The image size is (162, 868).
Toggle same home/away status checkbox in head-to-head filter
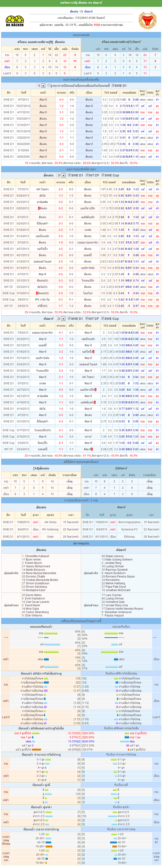coord(49,86)
